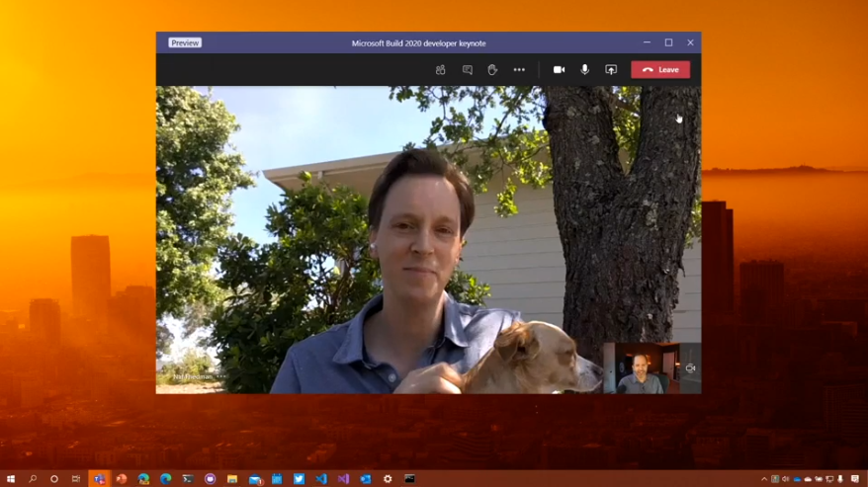
Task: Open Windows Search from the taskbar
Action: pyautogui.click(x=33, y=479)
